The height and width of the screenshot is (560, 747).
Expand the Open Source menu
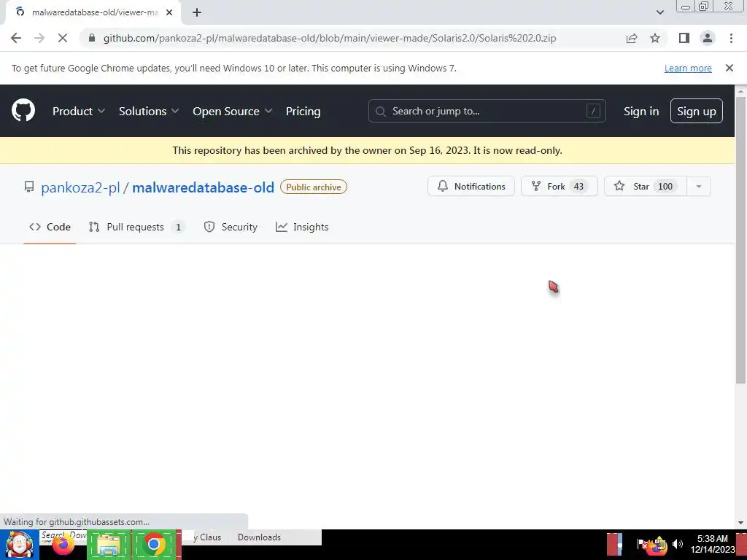[233, 111]
